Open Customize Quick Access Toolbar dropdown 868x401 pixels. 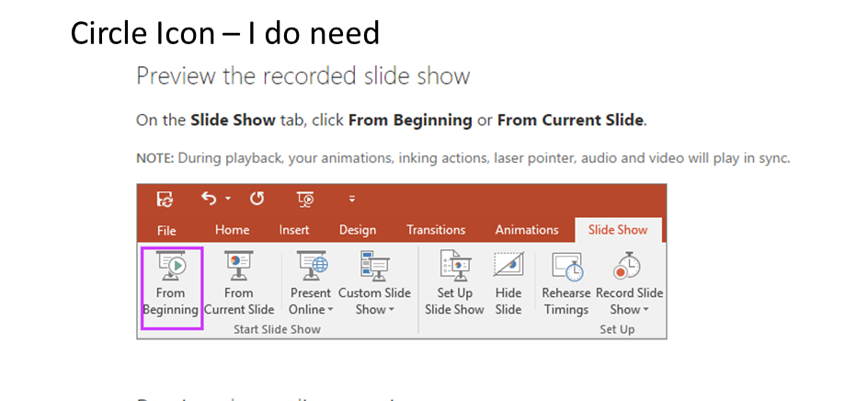tap(352, 199)
